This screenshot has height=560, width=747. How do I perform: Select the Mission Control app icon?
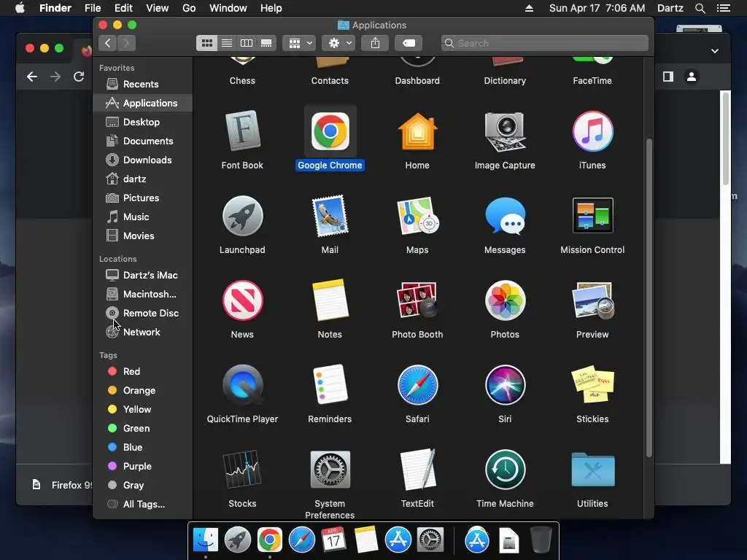pyautogui.click(x=592, y=216)
